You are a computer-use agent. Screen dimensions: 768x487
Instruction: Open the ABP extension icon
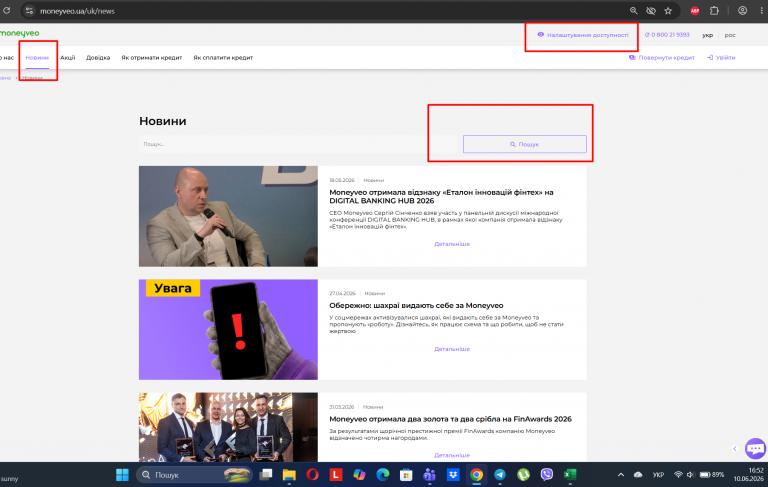(x=695, y=11)
